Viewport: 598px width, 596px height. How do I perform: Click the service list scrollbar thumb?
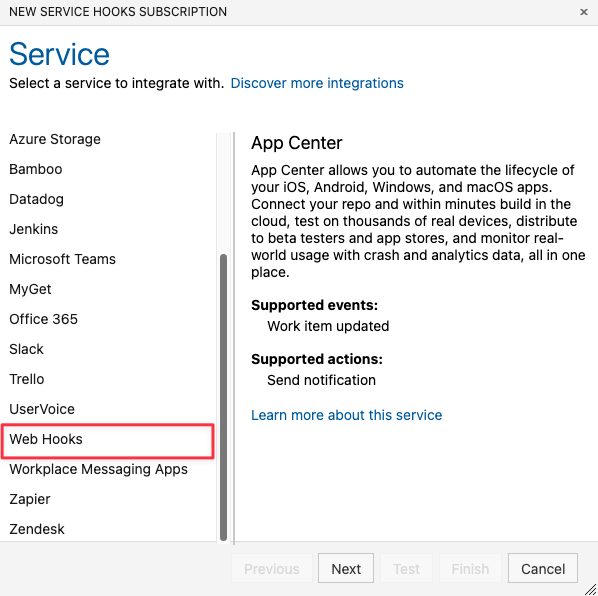click(223, 397)
